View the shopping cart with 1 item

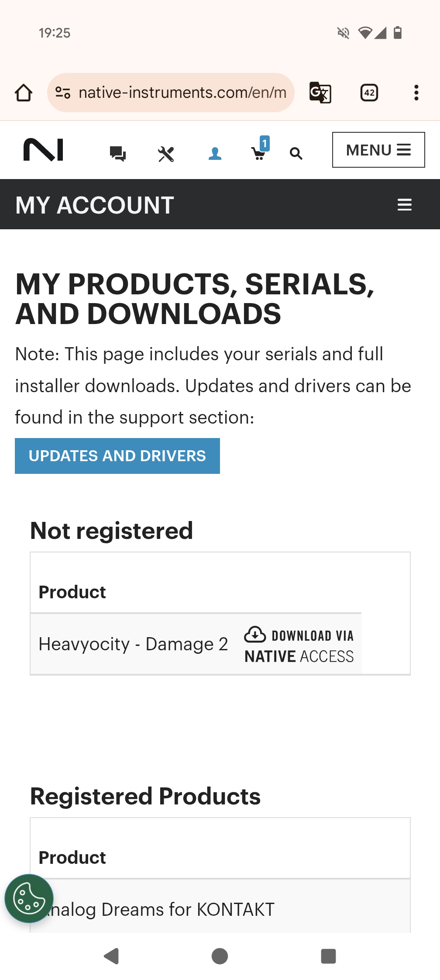pyautogui.click(x=260, y=149)
